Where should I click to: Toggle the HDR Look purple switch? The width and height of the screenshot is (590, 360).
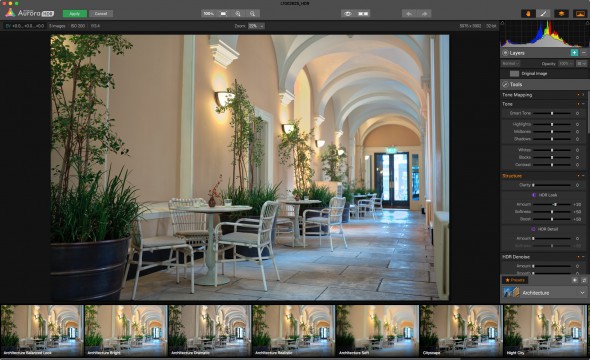click(534, 195)
